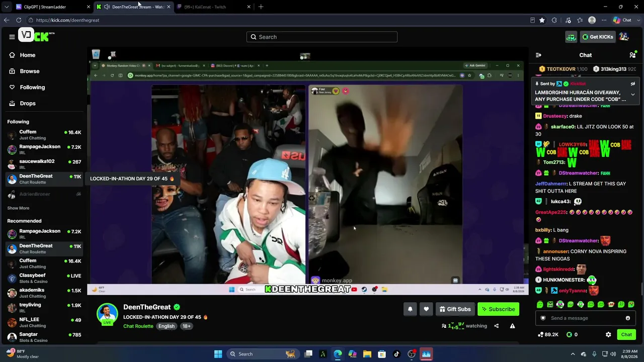Click DeenTheGreat streamer avatar below video
This screenshot has height=362, width=644.
(107, 314)
